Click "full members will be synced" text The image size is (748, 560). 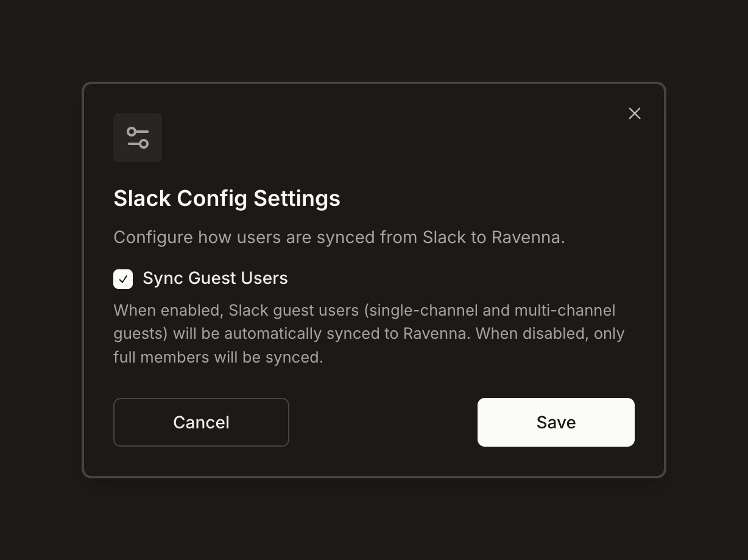218,357
